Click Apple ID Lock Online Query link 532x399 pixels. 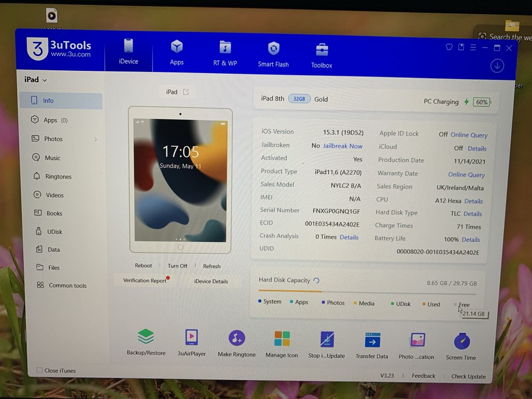point(469,135)
